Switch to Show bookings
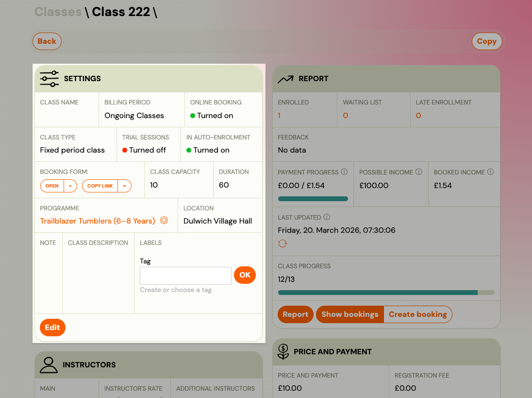Viewport: 532px width, 398px height. point(349,314)
